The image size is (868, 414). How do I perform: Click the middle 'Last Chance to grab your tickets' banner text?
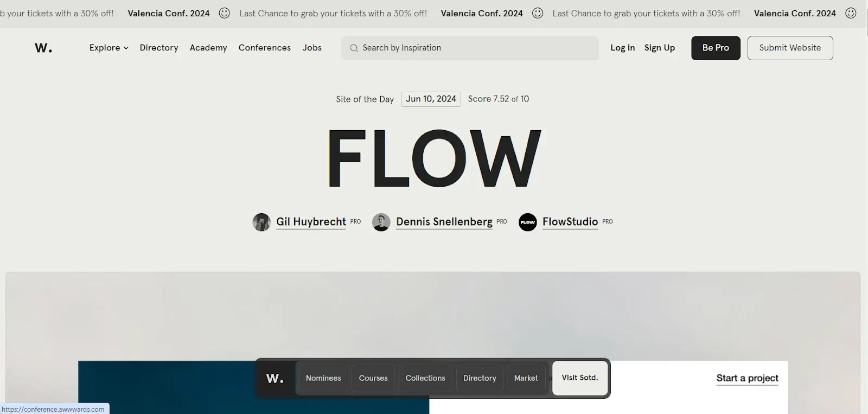[333, 13]
